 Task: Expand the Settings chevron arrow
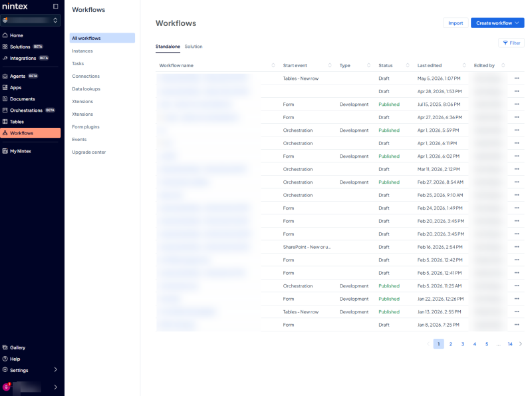click(56, 369)
